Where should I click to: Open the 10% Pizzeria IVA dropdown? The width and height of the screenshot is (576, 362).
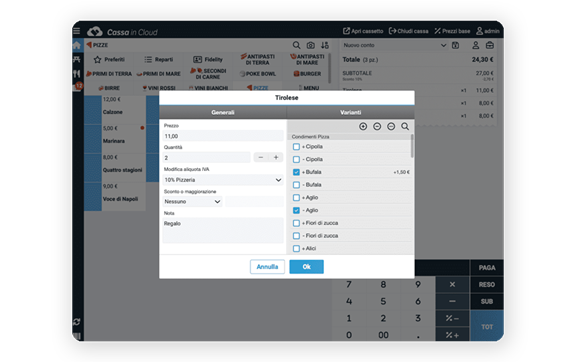[223, 180]
